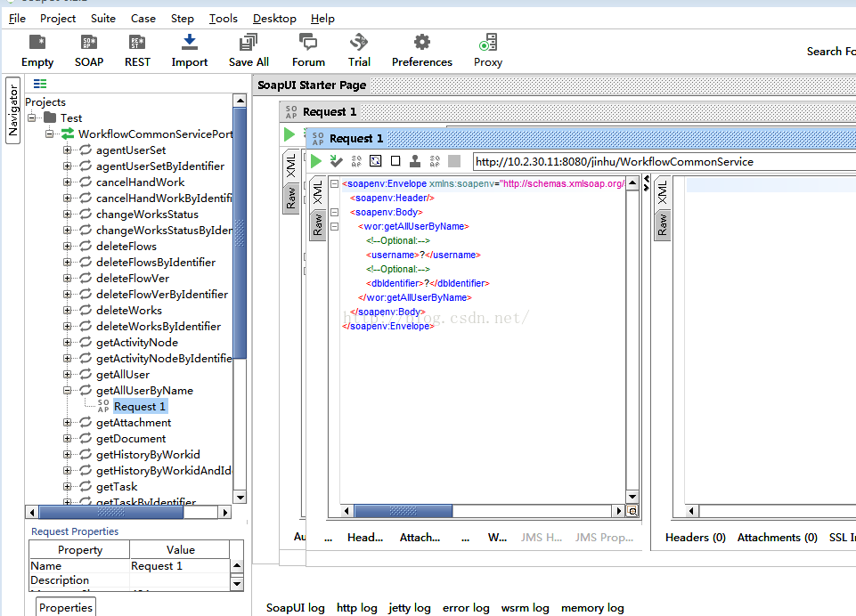Submit request using front window's green play button
Screen dimensions: 856x616
pos(316,161)
